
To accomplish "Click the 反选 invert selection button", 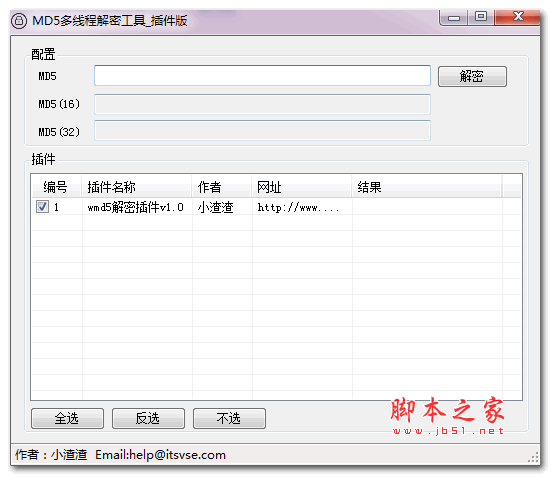I will click(148, 418).
